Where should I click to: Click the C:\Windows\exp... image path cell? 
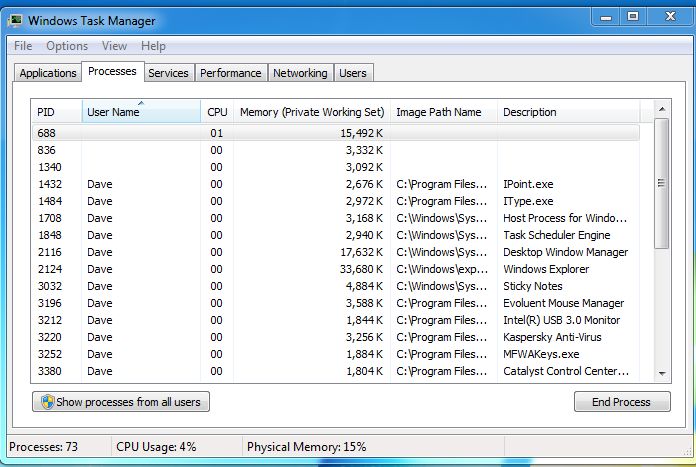pyautogui.click(x=442, y=269)
